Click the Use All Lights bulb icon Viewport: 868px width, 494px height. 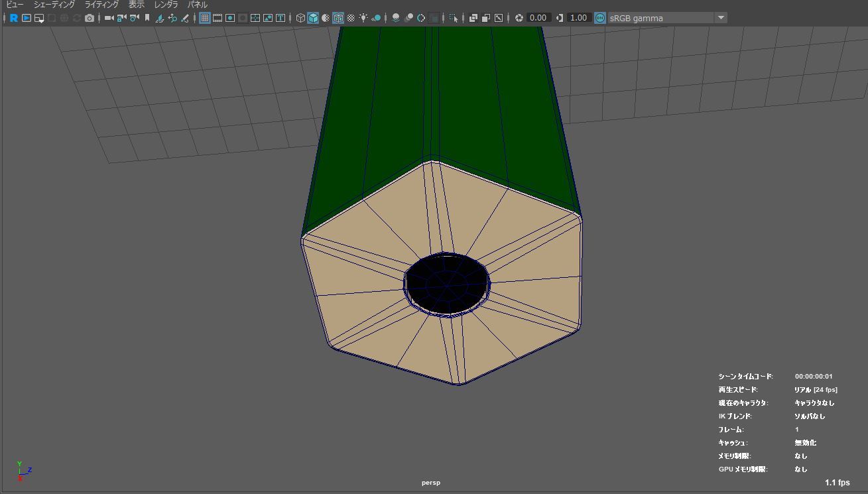(363, 18)
